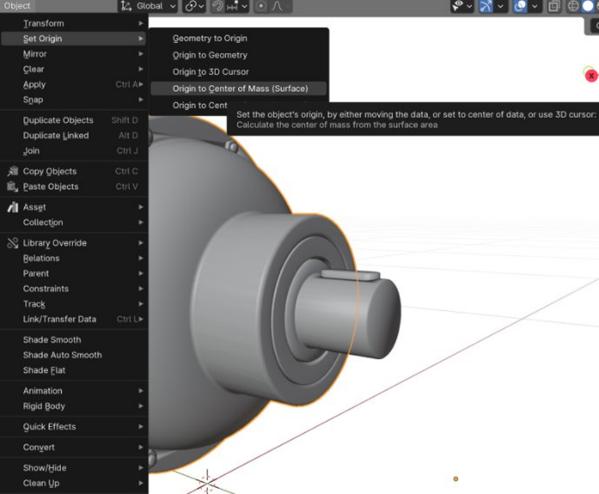Select Origin to Center of Mass (Surface)

coord(239,89)
